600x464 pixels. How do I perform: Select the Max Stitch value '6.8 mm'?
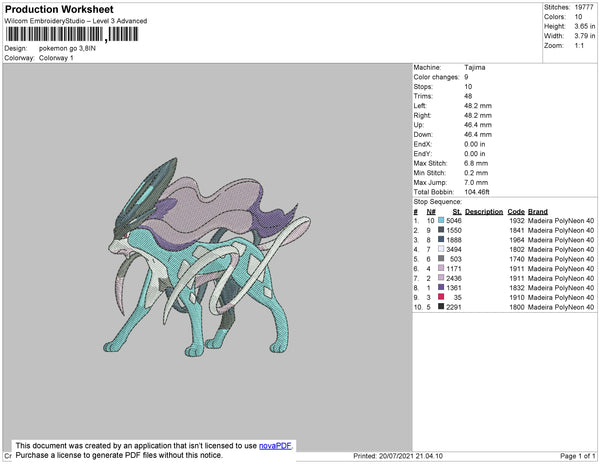tap(476, 163)
